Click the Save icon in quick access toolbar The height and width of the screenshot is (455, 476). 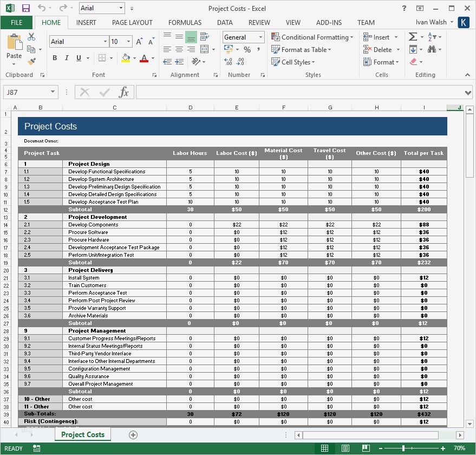point(26,8)
